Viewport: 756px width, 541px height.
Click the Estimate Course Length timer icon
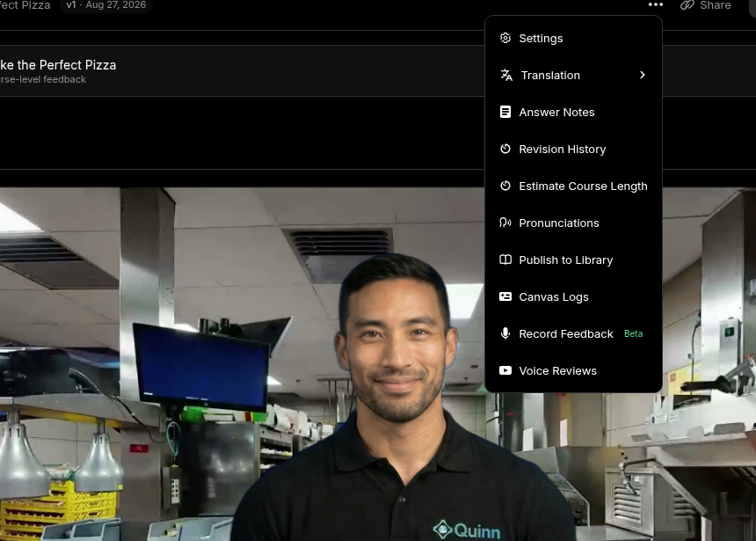point(505,186)
